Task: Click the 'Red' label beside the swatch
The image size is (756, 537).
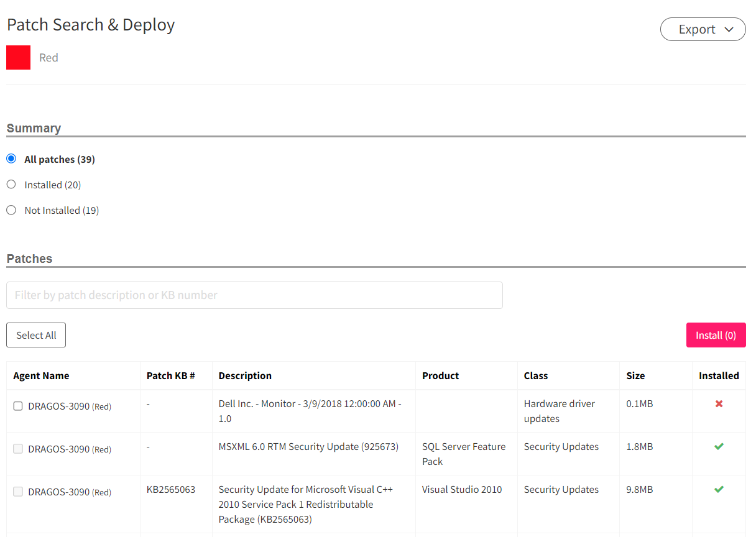Action: point(48,57)
